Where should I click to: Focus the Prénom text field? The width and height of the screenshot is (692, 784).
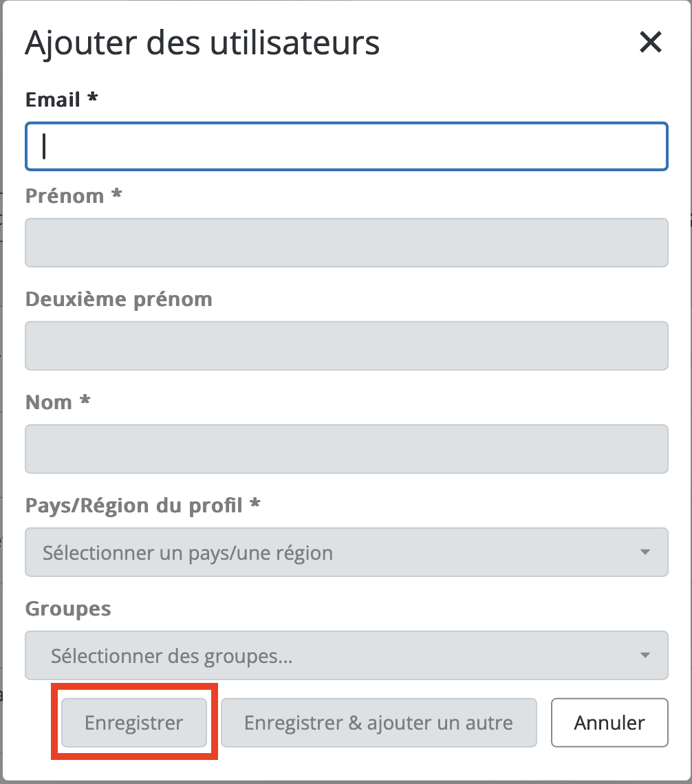(347, 243)
